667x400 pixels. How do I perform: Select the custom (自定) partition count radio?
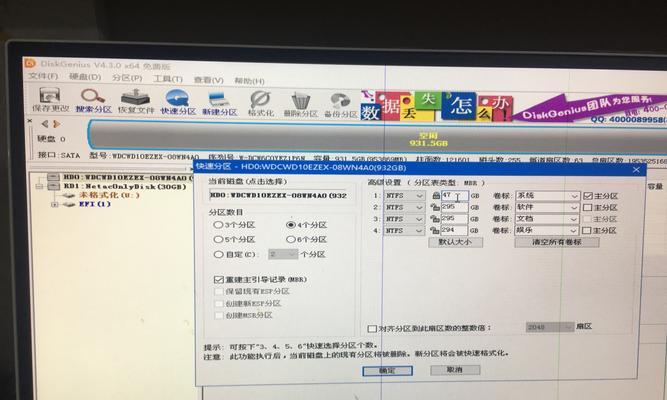(x=235, y=254)
